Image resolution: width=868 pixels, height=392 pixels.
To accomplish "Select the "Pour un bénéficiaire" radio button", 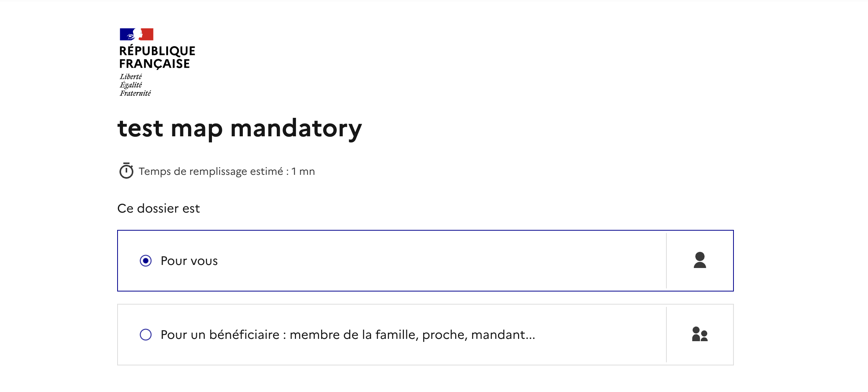I will tap(146, 335).
